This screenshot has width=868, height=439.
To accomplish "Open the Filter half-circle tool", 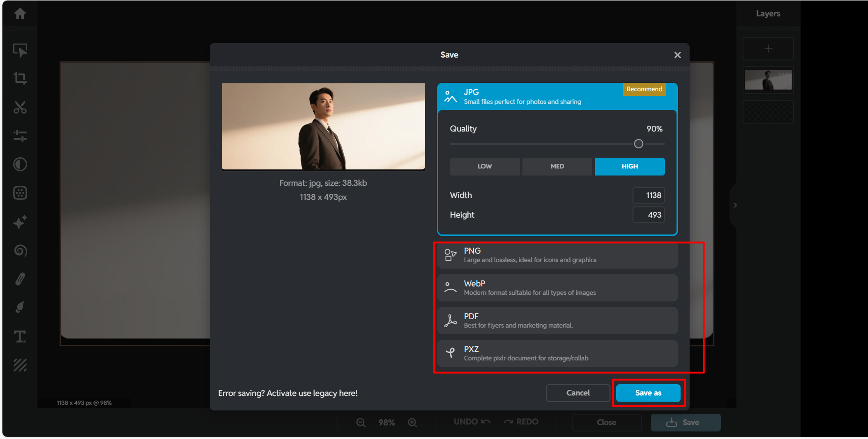I will click(20, 164).
